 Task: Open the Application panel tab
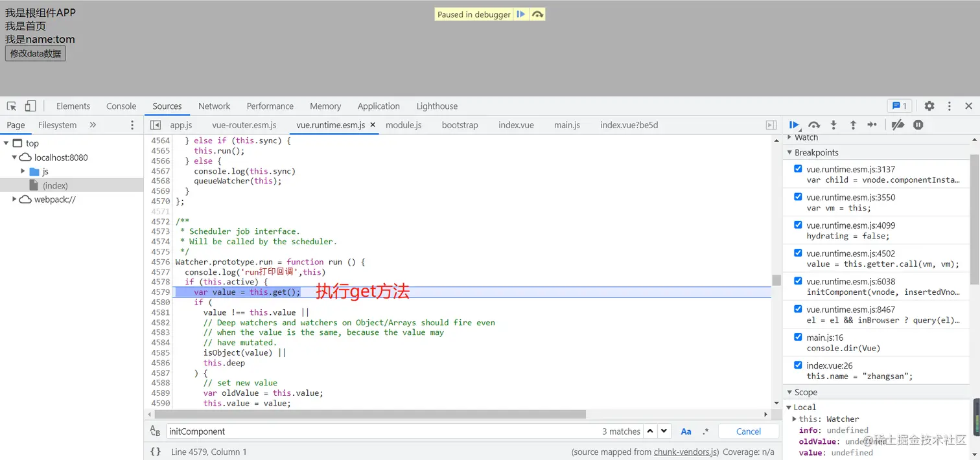[x=379, y=106]
